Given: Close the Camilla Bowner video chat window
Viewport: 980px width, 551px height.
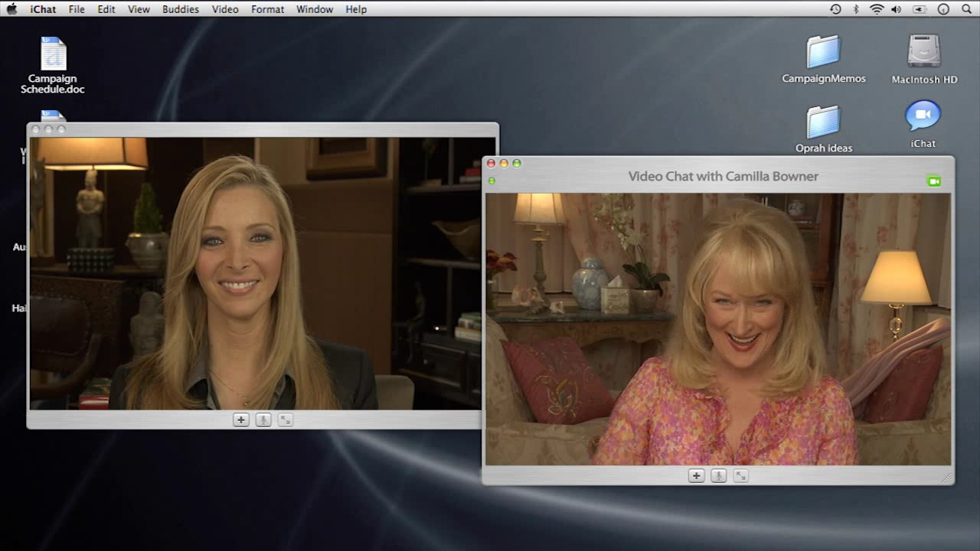Looking at the screenshot, I should [492, 163].
